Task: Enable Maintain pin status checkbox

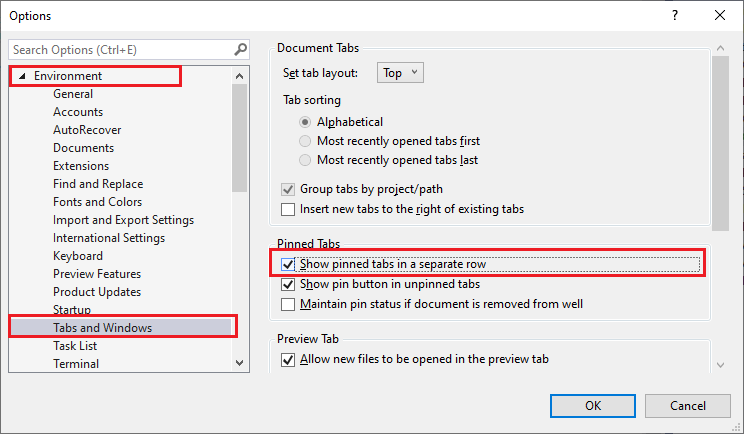Action: [290, 303]
